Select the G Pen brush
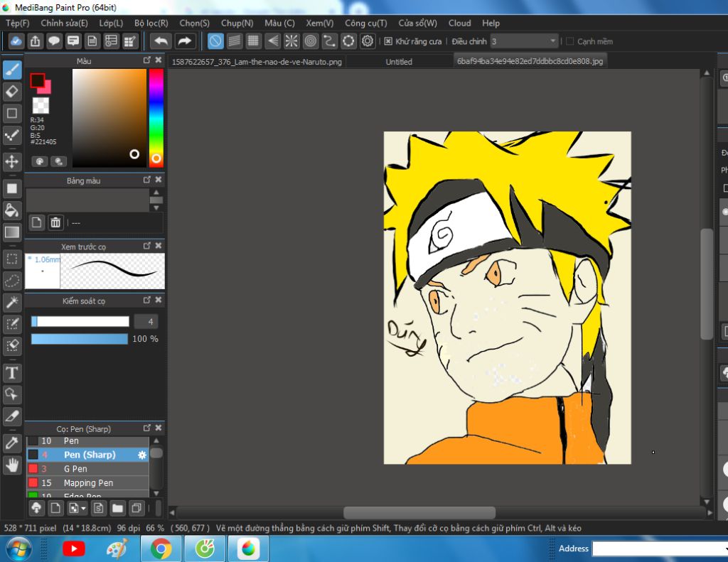This screenshot has width=728, height=562. (87, 469)
